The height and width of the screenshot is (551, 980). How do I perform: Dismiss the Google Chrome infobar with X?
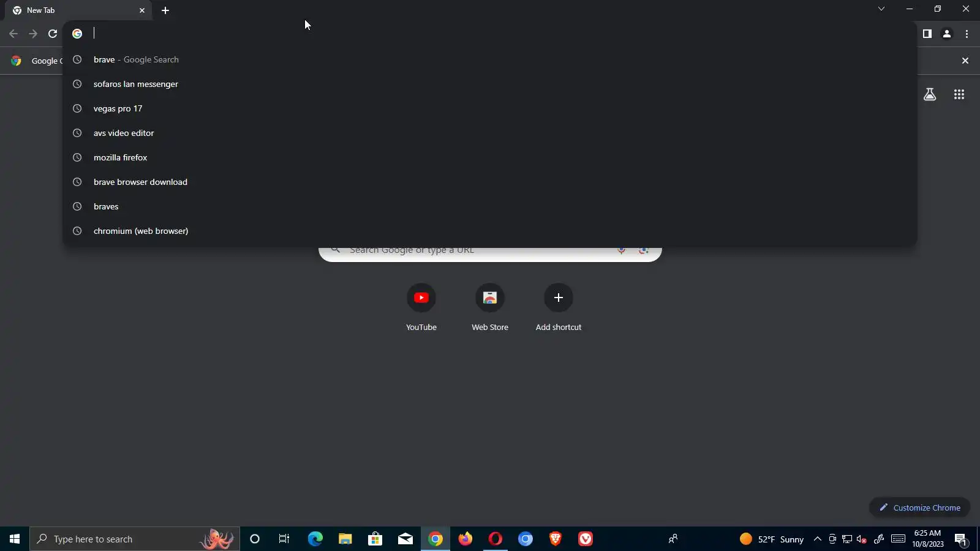(965, 61)
